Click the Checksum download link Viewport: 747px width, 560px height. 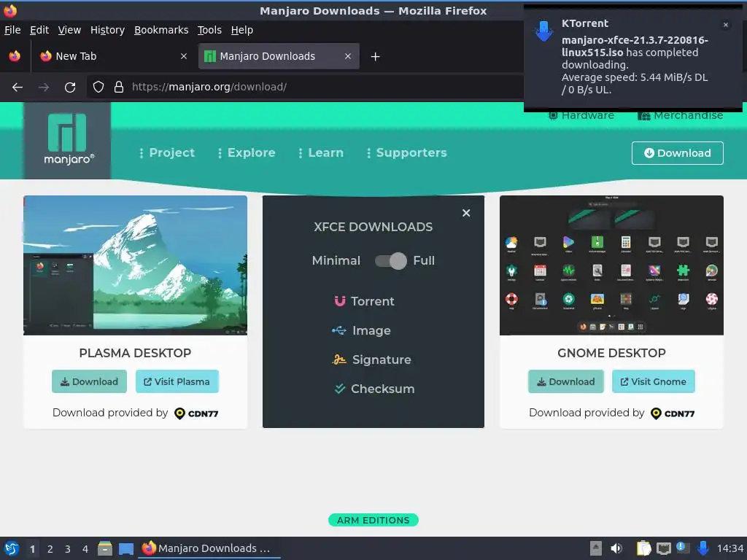pyautogui.click(x=374, y=389)
